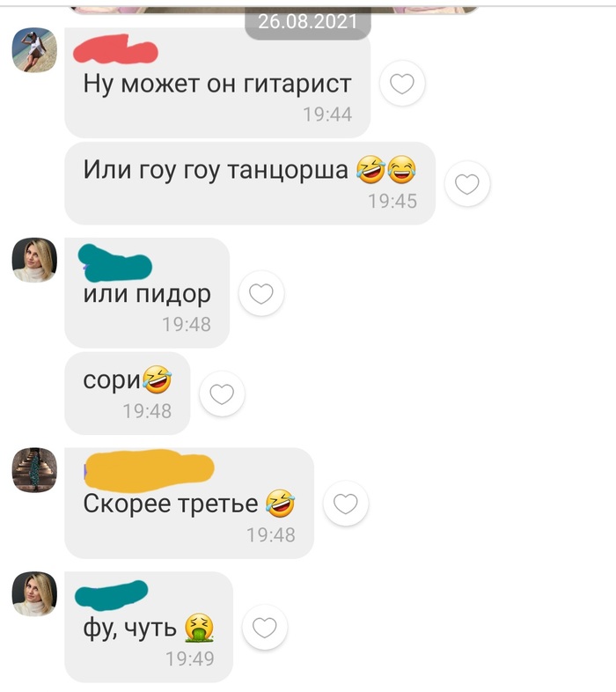Image resolution: width=616 pixels, height=692 pixels.
Task: Tap the 26.08.2021 date label
Action: click(x=307, y=22)
